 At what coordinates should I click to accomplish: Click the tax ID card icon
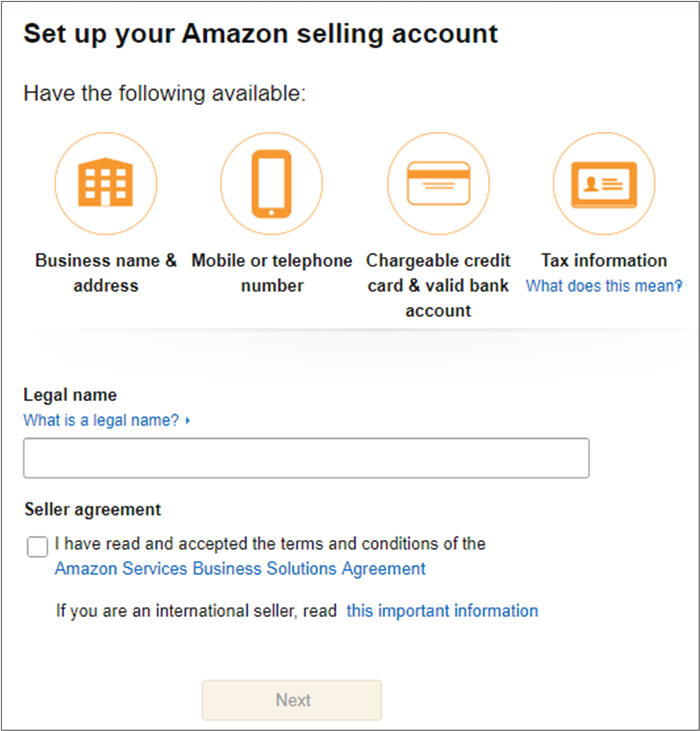[x=604, y=182]
